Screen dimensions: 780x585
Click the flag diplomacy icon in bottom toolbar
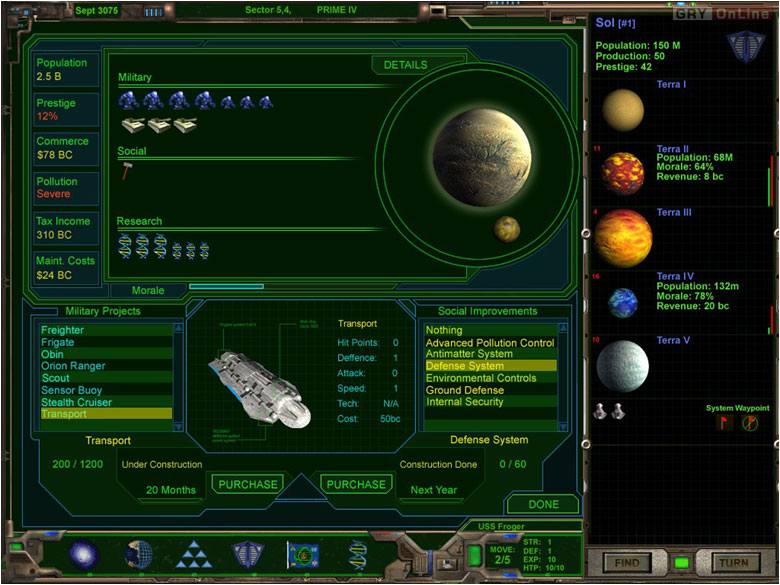[x=303, y=554]
